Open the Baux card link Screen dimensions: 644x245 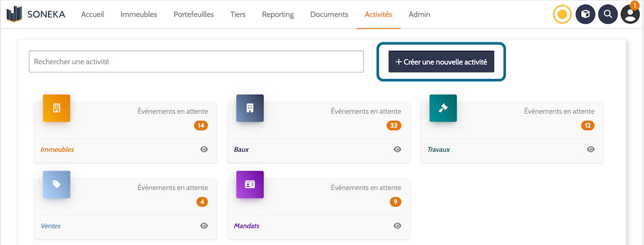tap(242, 149)
